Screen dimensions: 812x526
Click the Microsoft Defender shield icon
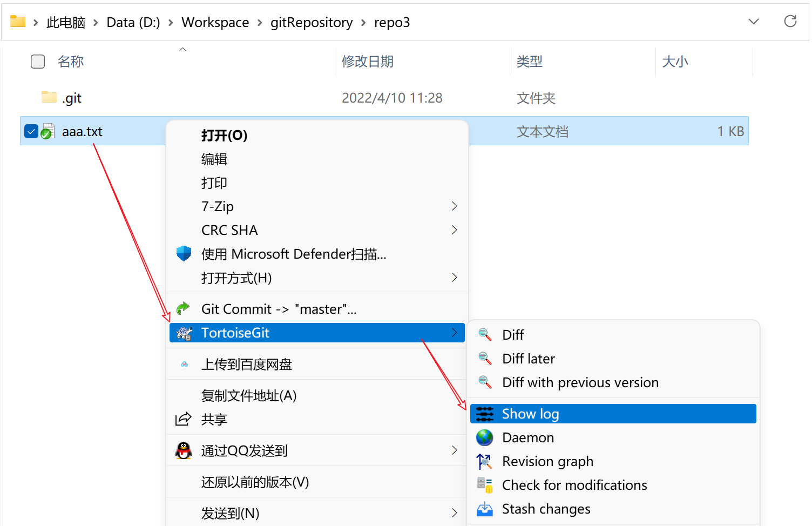point(184,254)
